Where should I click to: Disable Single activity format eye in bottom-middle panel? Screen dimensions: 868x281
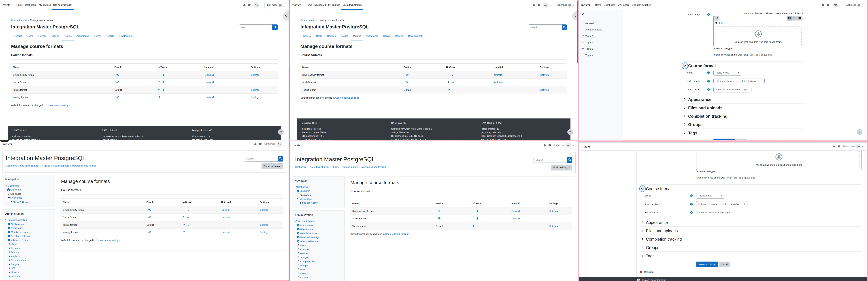pos(439,211)
